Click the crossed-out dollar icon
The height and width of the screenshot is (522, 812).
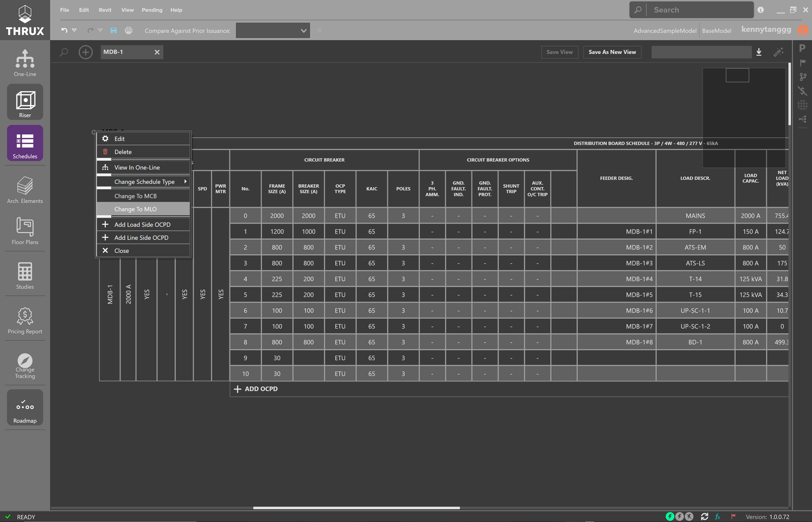click(802, 91)
